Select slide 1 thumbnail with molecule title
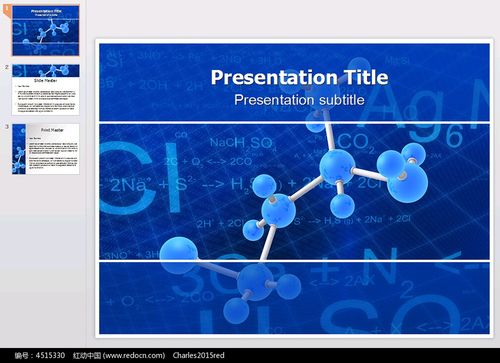Viewport: 500px width, 363px height. coord(46,31)
